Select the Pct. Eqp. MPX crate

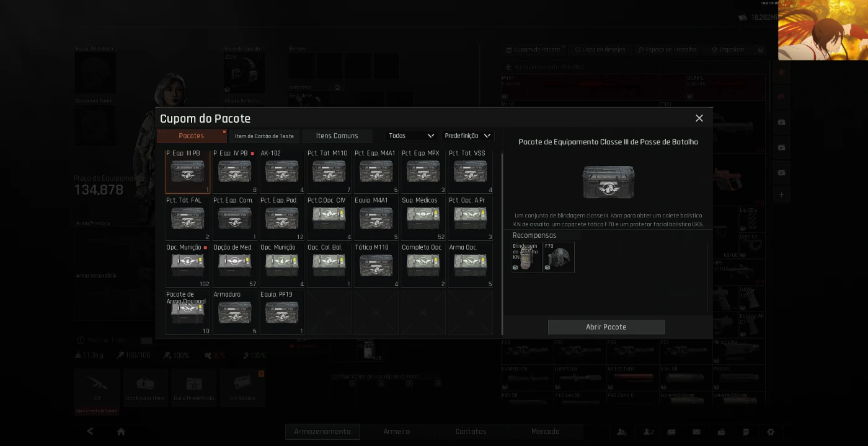tap(423, 172)
